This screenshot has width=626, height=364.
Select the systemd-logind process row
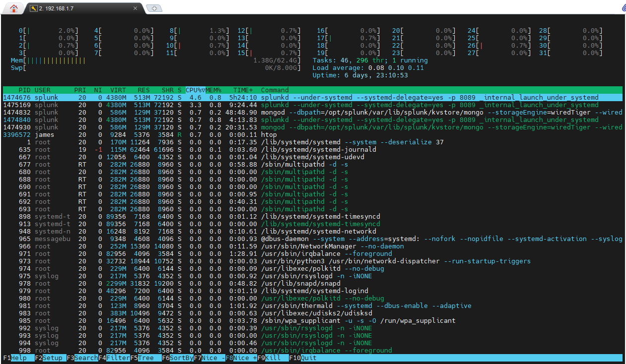tap(313, 291)
